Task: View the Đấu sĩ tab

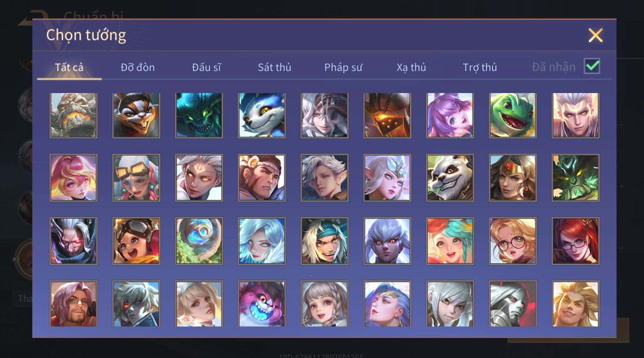Action: 206,67
